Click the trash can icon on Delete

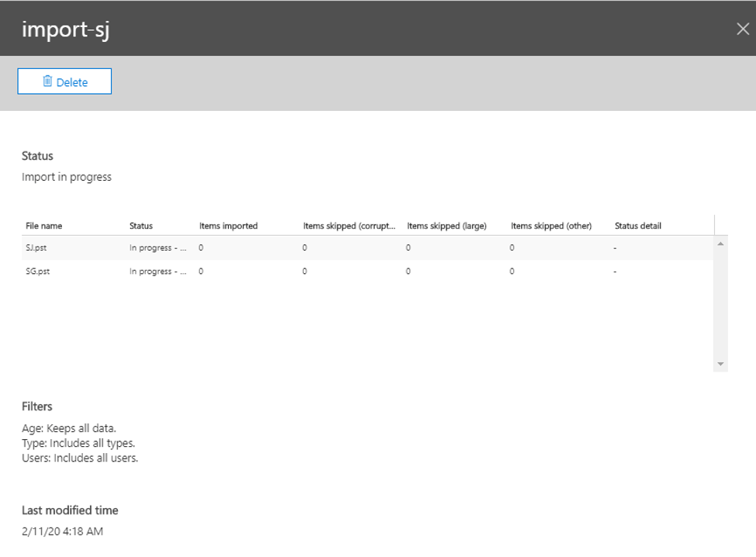pyautogui.click(x=47, y=81)
